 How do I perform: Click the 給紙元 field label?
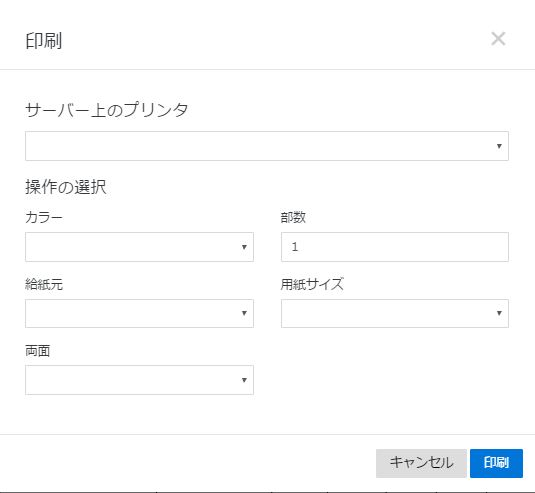[x=44, y=284]
